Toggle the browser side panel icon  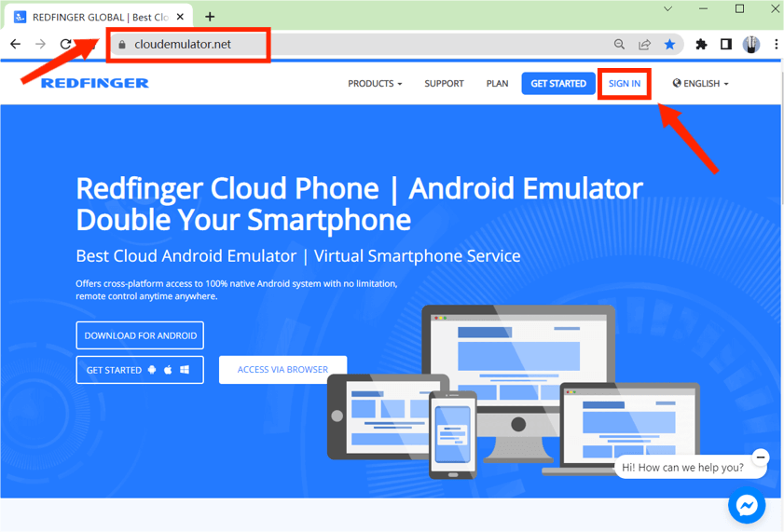click(x=726, y=45)
